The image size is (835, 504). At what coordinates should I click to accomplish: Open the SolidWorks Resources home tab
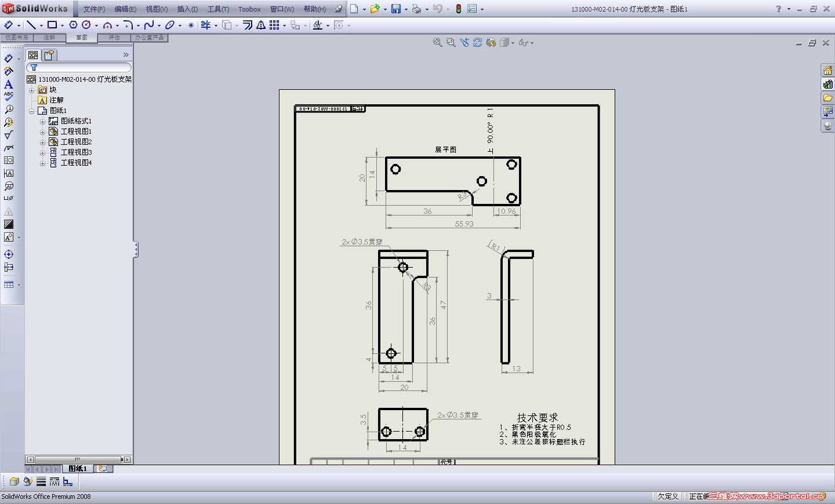point(827,70)
